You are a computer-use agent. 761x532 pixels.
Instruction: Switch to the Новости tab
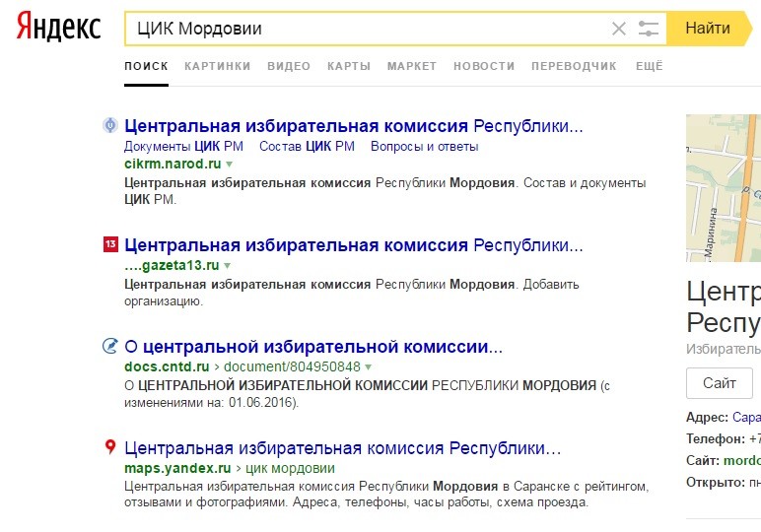coord(484,66)
